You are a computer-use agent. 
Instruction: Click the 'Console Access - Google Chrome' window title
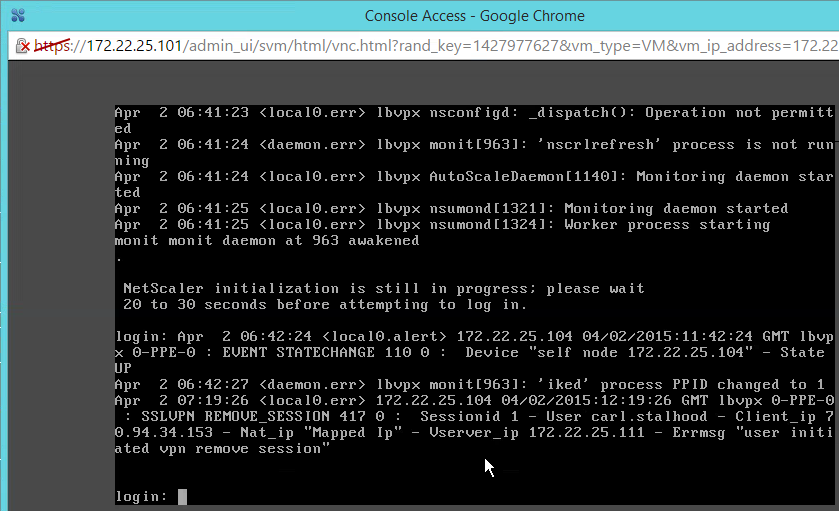(475, 16)
